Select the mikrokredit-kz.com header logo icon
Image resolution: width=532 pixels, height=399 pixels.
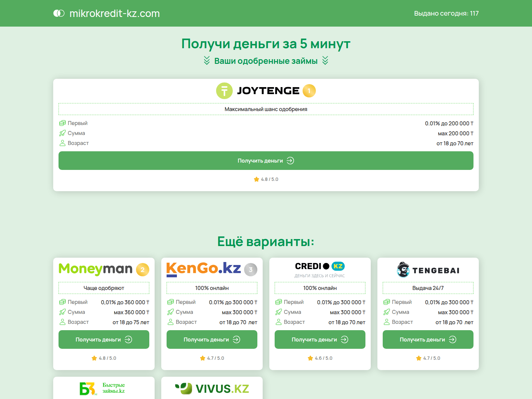(59, 13)
